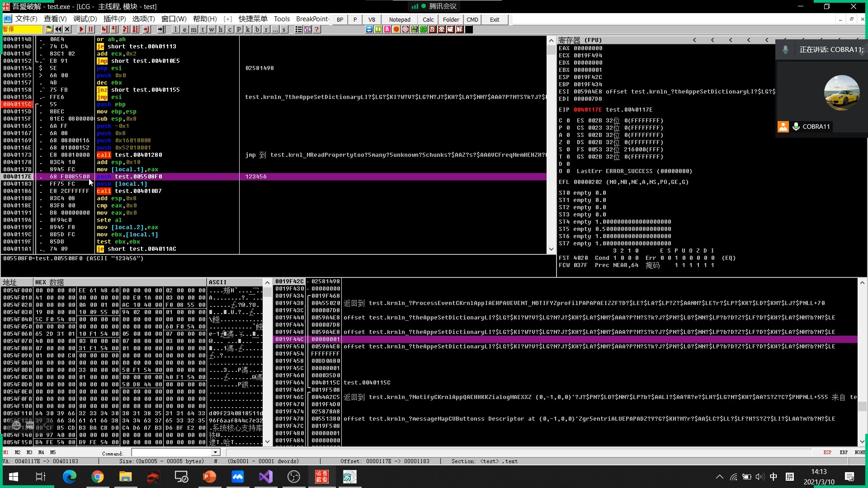The image size is (868, 488).
Task: Click the trace into toolbar icon
Action: pos(126,29)
